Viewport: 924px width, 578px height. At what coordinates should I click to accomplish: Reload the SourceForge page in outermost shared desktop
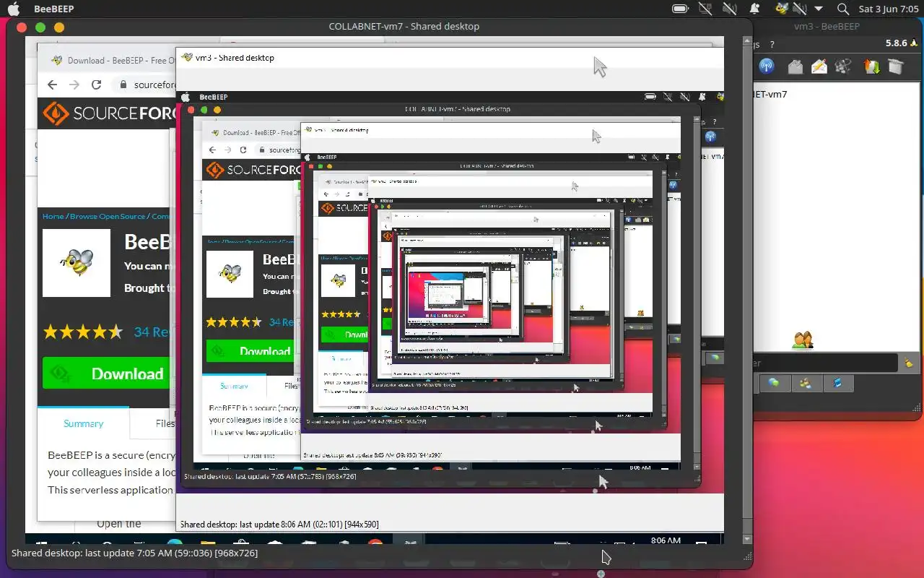pyautogui.click(x=96, y=85)
